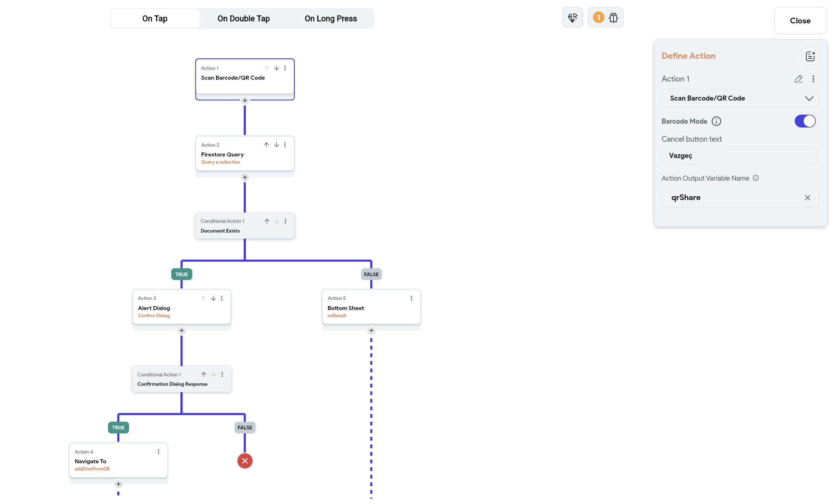Toggle Barcode Mode switch off
The image size is (833, 504).
(x=805, y=121)
